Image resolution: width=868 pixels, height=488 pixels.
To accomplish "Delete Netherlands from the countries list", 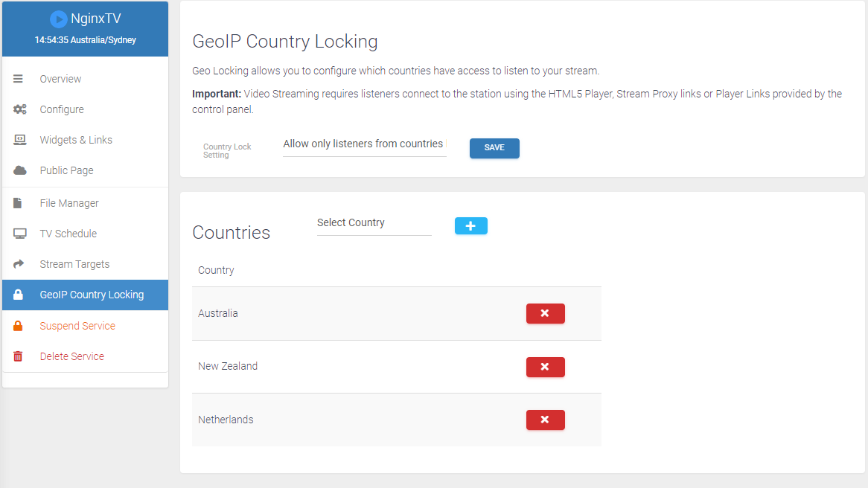I will tap(545, 420).
